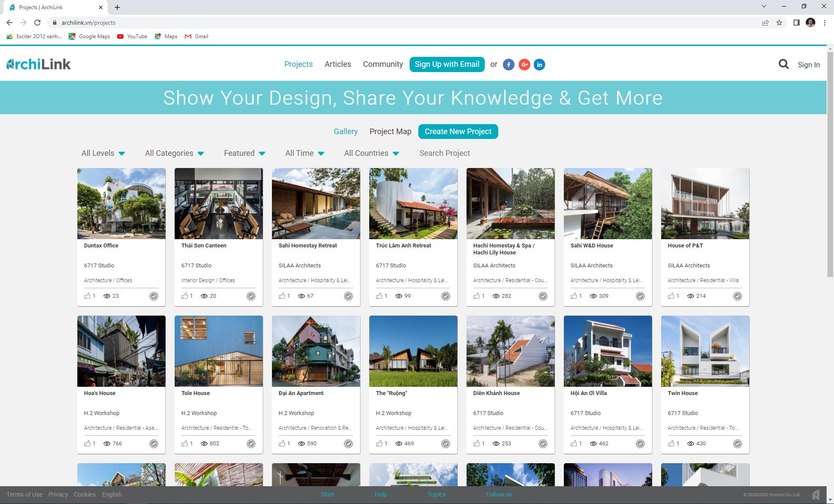Click the page vertical scrollbar
Screen dimensions: 834x504
click(830, 164)
